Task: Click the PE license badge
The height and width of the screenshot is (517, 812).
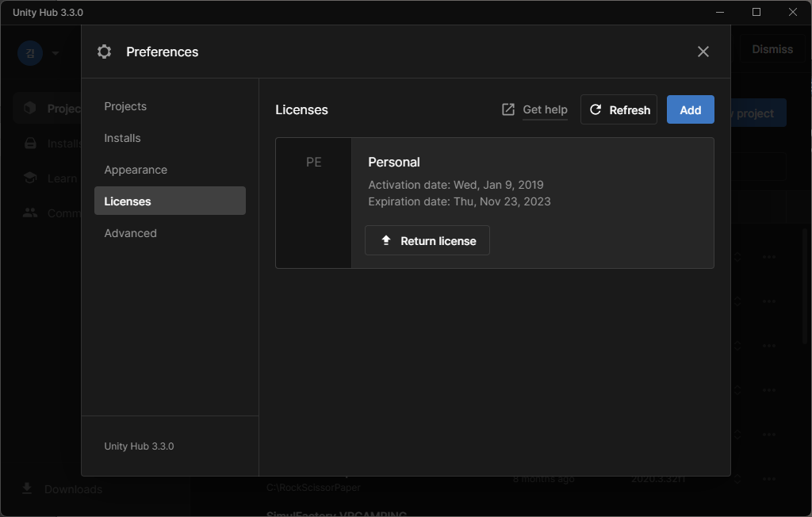Action: point(313,162)
